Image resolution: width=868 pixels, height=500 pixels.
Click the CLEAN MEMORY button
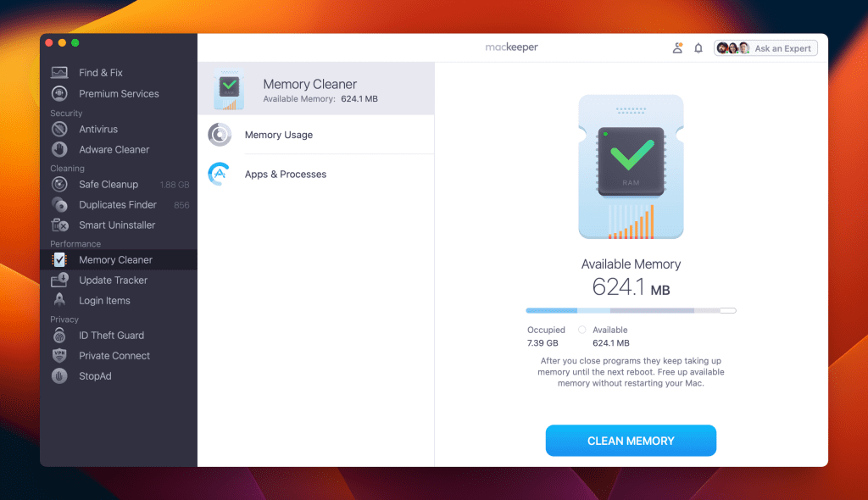pos(631,441)
